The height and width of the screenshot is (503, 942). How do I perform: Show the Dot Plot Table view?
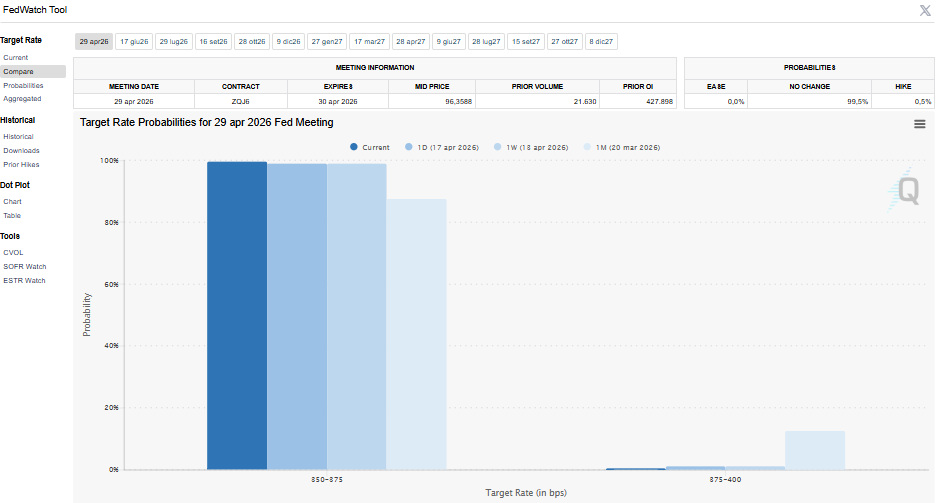point(12,215)
